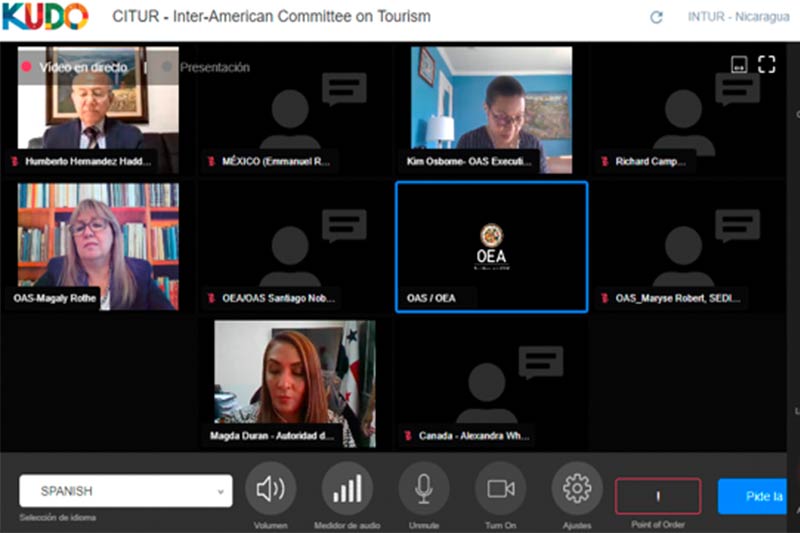Select Kim Osborne OAS Executive video tile
Screen dimensions: 800x533
click(491, 109)
